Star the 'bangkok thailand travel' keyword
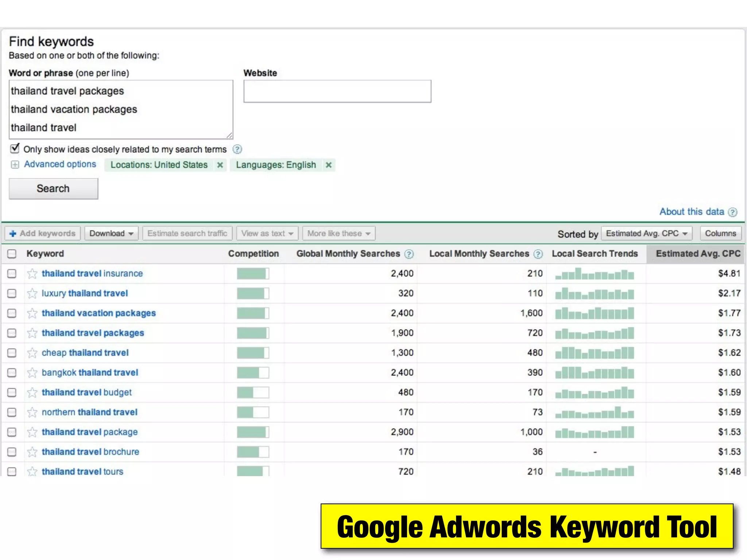The width and height of the screenshot is (747, 560). tap(32, 373)
